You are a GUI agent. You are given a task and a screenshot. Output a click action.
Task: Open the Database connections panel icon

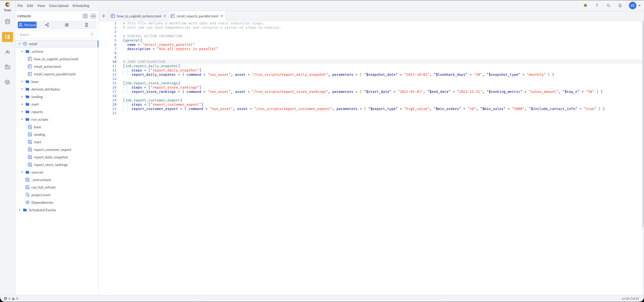pyautogui.click(x=7, y=22)
